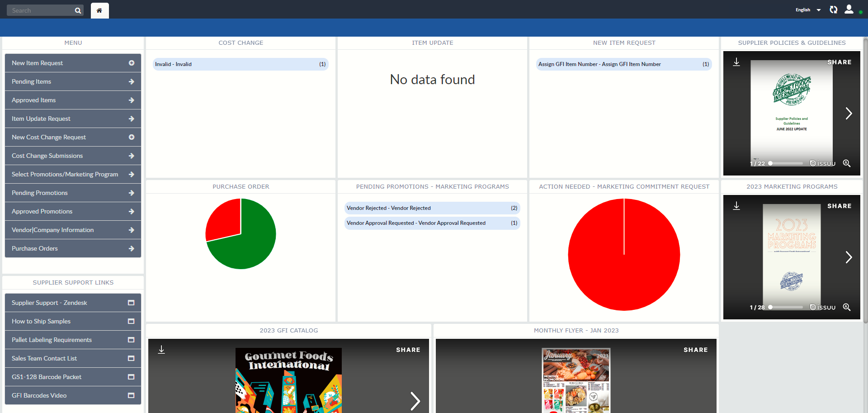Click the Invalid - Invalid cost change entry

coord(241,64)
